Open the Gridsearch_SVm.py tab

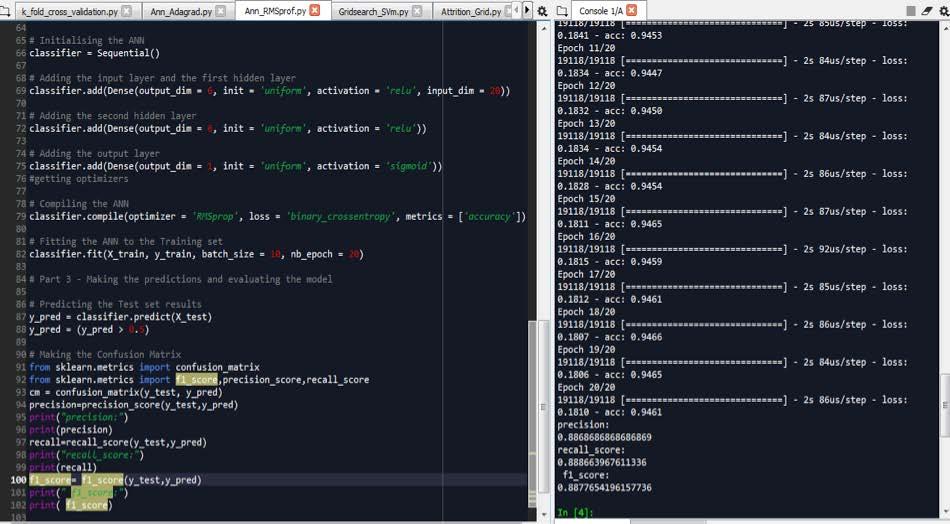pos(373,12)
